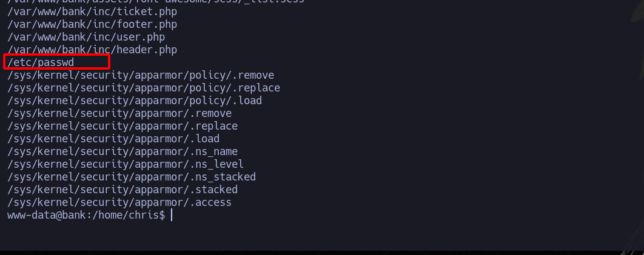The width and height of the screenshot is (644, 255).
Task: Click the /sys/kernel/security/apparmor/.remove line
Action: (119, 113)
